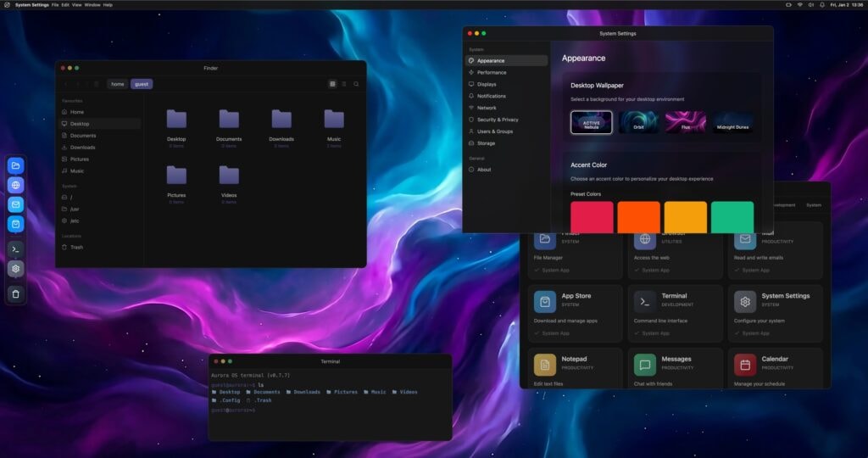Screen dimensions: 868x458
Task: Select the Downloads folder in Finder grid
Action: (x=281, y=120)
